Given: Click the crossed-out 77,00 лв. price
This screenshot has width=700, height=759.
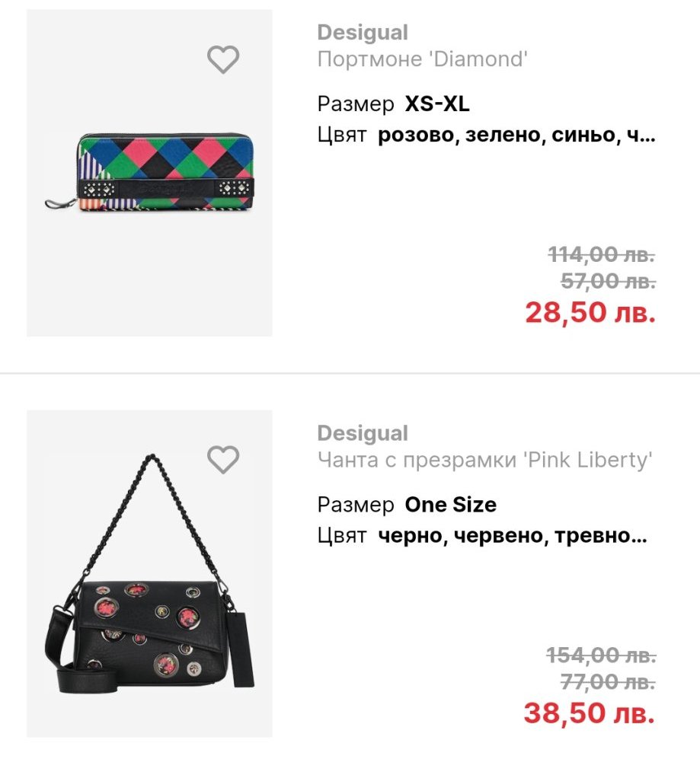Looking at the screenshot, I should pos(608,682).
